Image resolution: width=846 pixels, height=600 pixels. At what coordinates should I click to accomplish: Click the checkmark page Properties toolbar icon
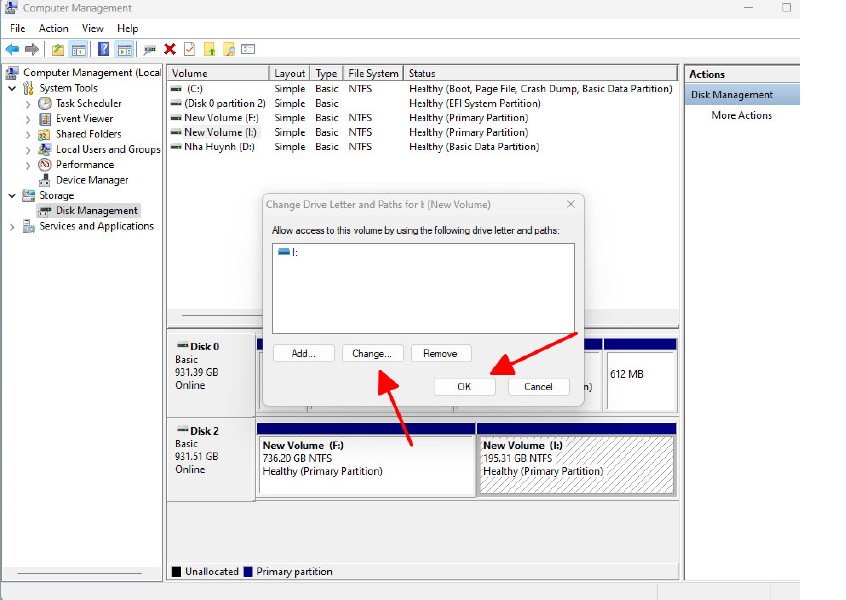(x=189, y=50)
